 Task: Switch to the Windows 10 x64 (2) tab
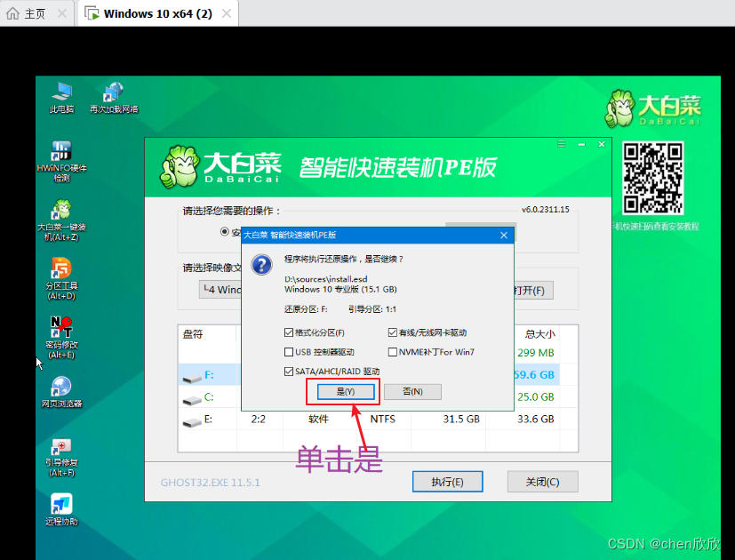tap(157, 13)
